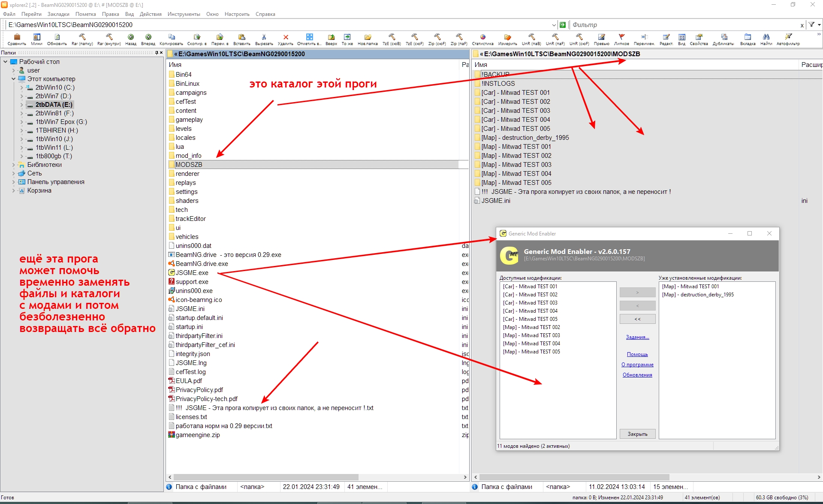Open the Пометка menu
This screenshot has height=504, width=823.
click(86, 14)
